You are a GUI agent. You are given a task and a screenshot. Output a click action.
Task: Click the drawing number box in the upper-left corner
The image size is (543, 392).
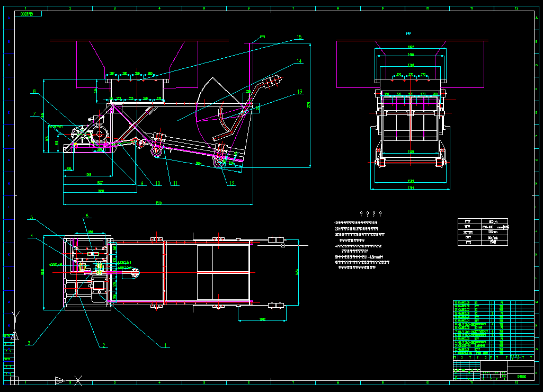point(28,14)
